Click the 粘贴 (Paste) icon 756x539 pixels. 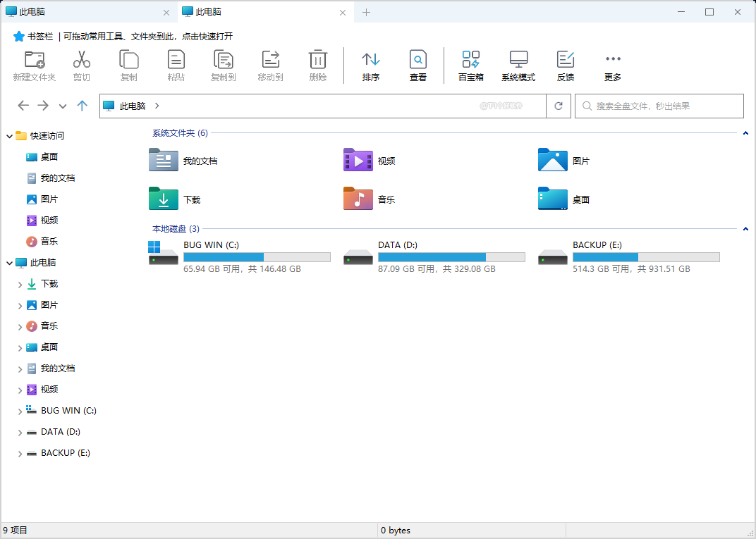click(x=176, y=65)
